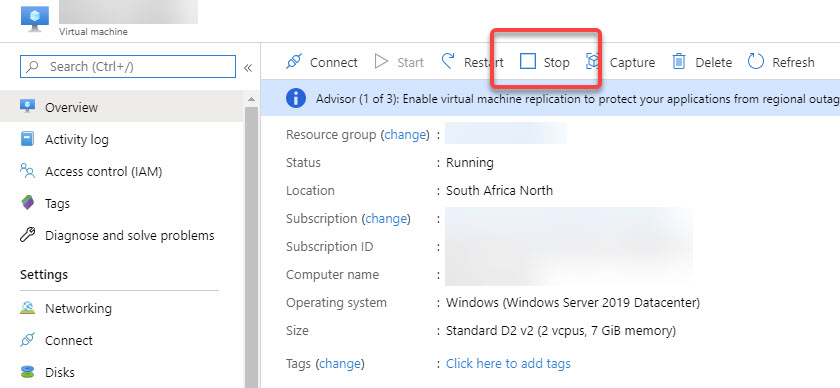Viewport: 840px width, 388px height.
Task: Click the 'South Africa North' location value
Action: click(499, 190)
